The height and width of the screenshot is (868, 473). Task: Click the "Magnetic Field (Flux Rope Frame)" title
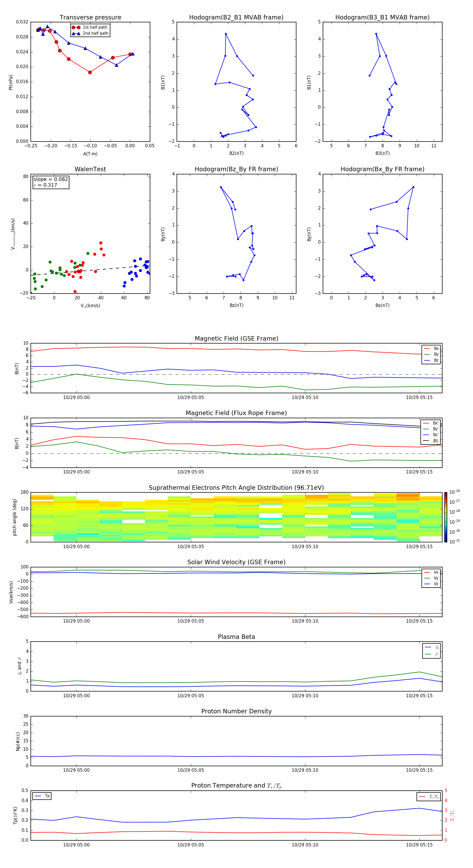click(x=236, y=413)
